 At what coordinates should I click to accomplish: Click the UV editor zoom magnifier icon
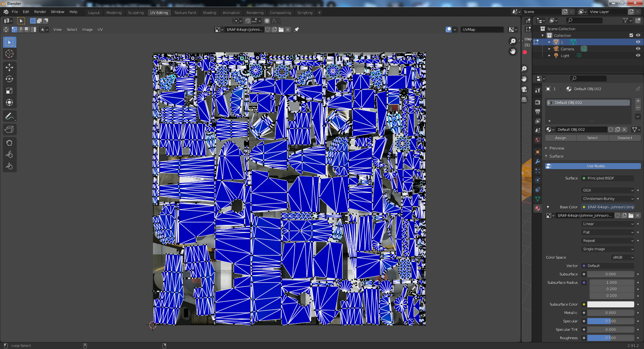[x=513, y=41]
